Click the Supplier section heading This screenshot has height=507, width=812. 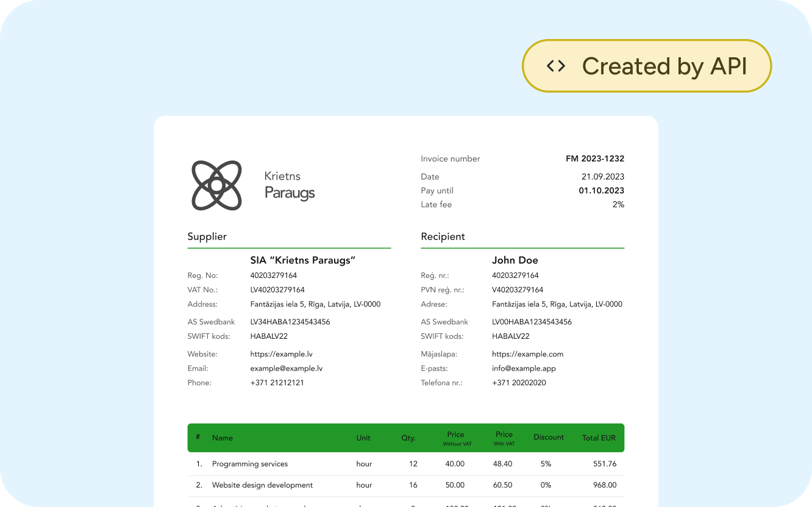207,237
